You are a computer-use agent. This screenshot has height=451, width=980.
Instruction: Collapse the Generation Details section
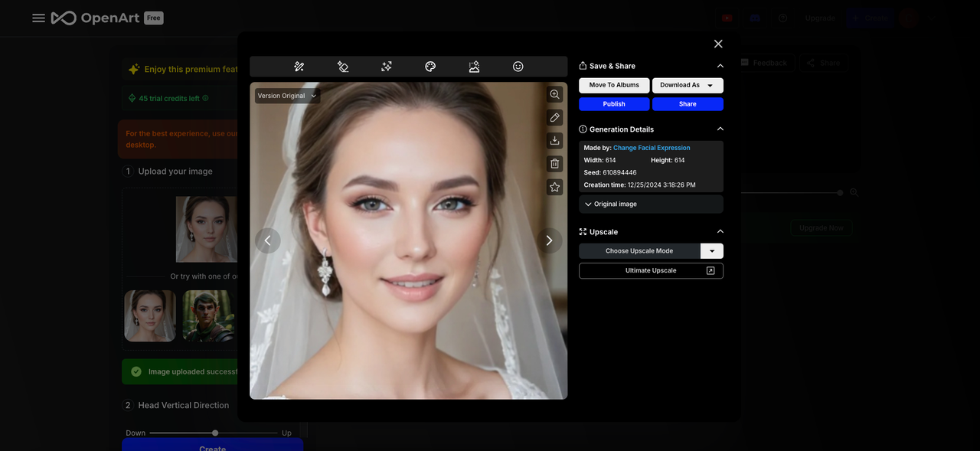pyautogui.click(x=720, y=129)
